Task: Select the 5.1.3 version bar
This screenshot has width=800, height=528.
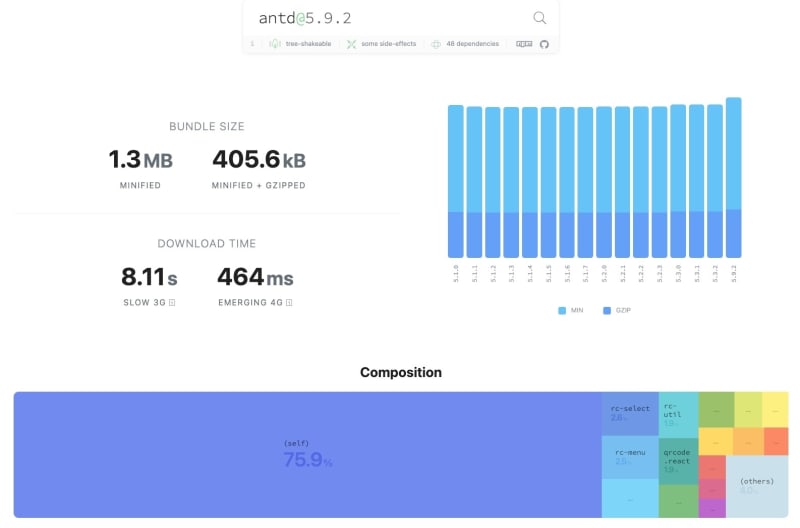Action: (x=511, y=182)
